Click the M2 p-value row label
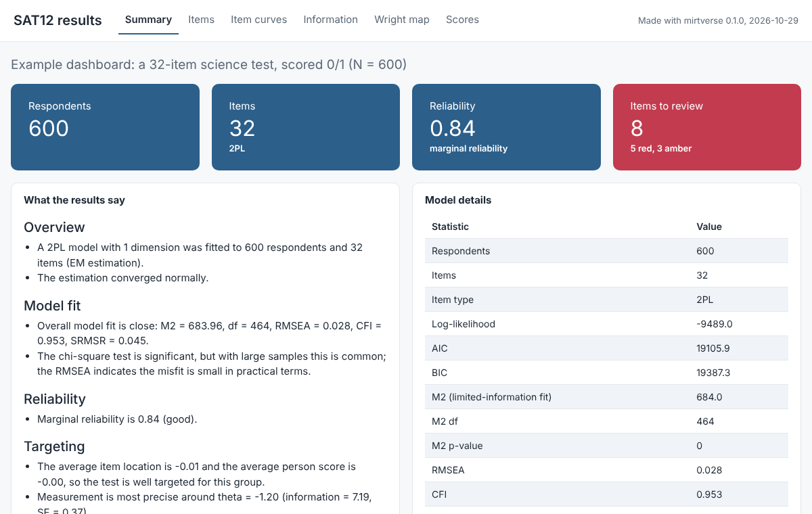The width and height of the screenshot is (812, 514). [457, 446]
